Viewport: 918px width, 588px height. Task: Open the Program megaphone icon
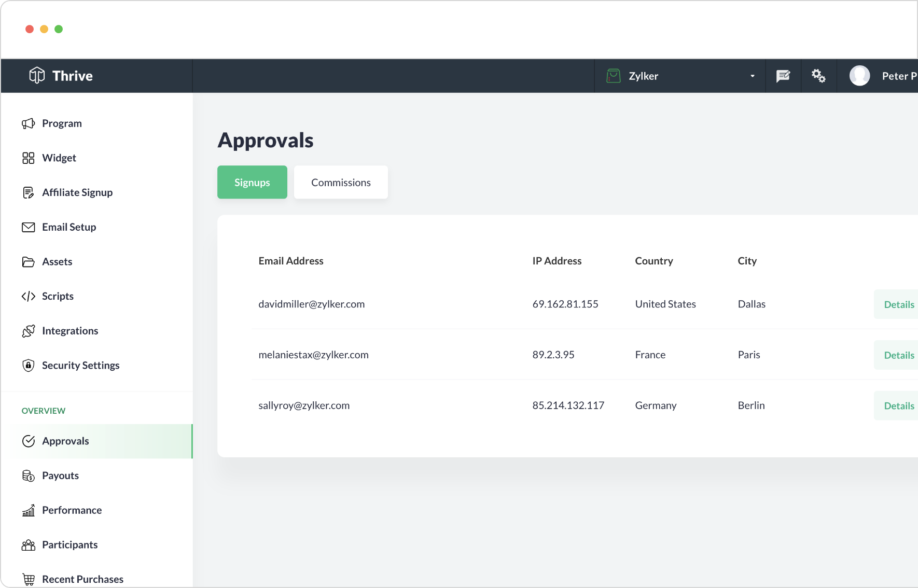[29, 123]
